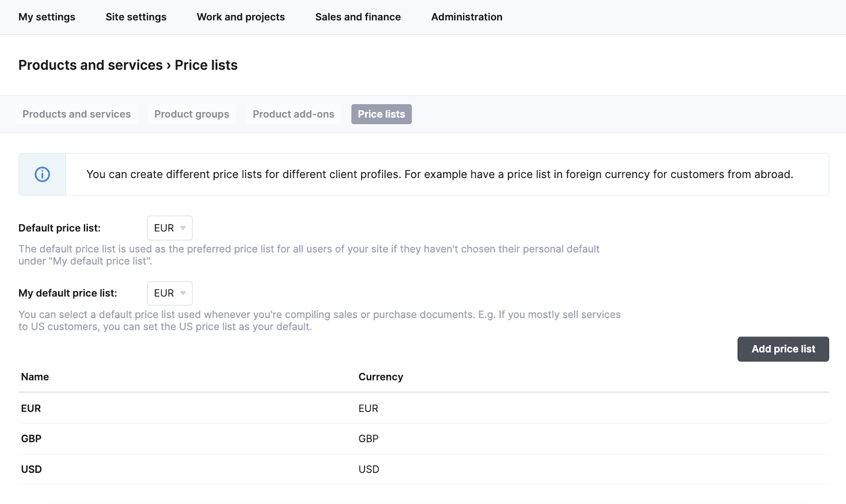Screen dimensions: 846x504
Task: Click the Default price list label
Action: 60,228
